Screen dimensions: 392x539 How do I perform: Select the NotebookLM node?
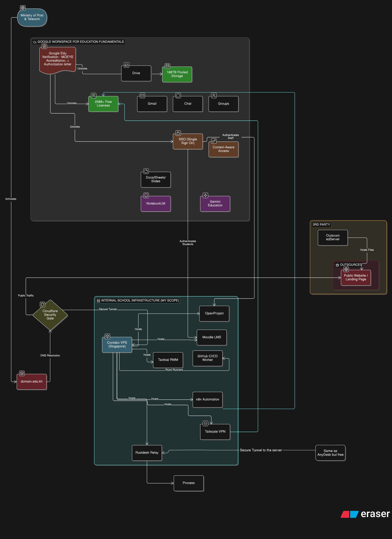click(156, 204)
